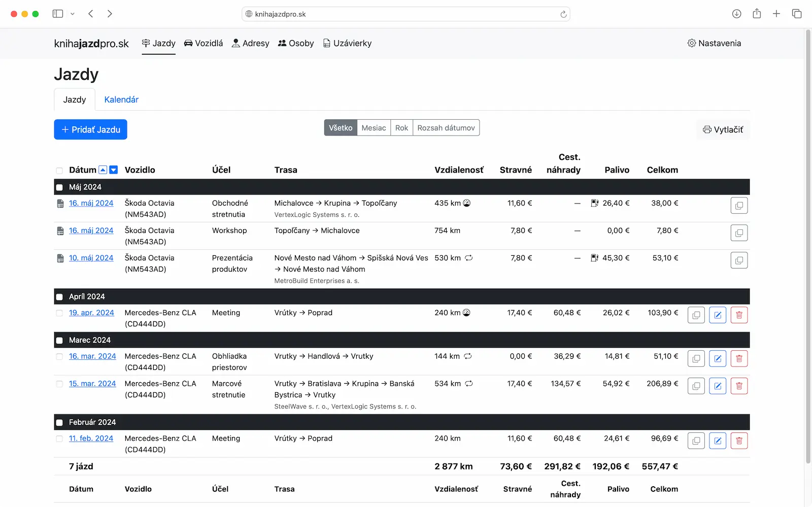Check the Marec 2024 group checkbox
Screen dimensions: 812x507
coord(59,341)
